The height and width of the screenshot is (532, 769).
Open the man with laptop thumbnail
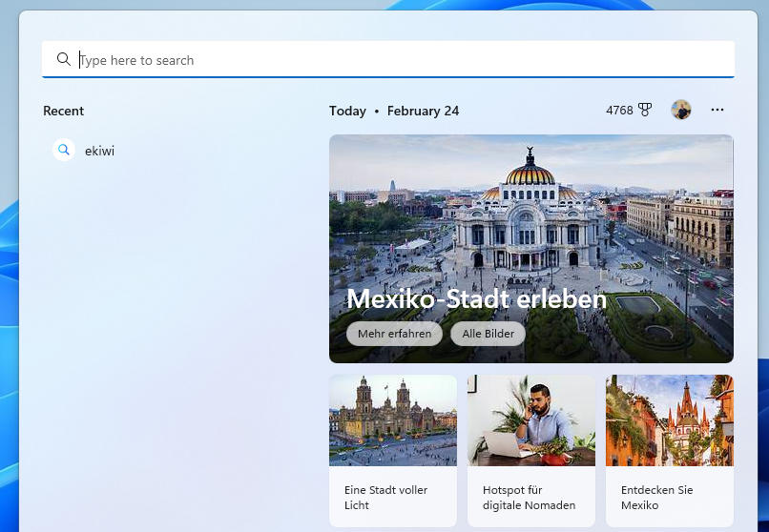pos(531,420)
